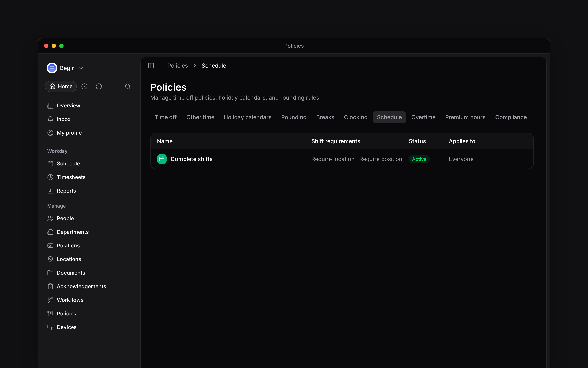
Task: Click the Acknowledgements clipboard check icon
Action: [x=50, y=286]
